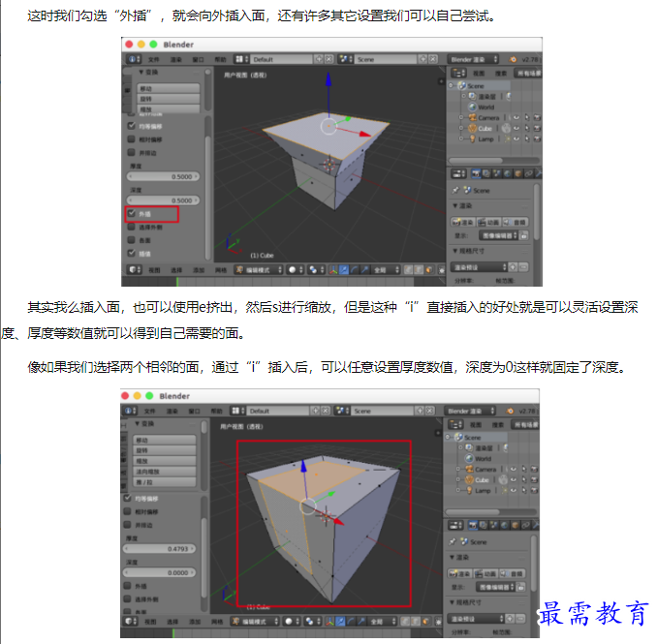Screen dimensions: 657x644
Task: Click Scene name field in lower screenshot
Action: pos(383,411)
